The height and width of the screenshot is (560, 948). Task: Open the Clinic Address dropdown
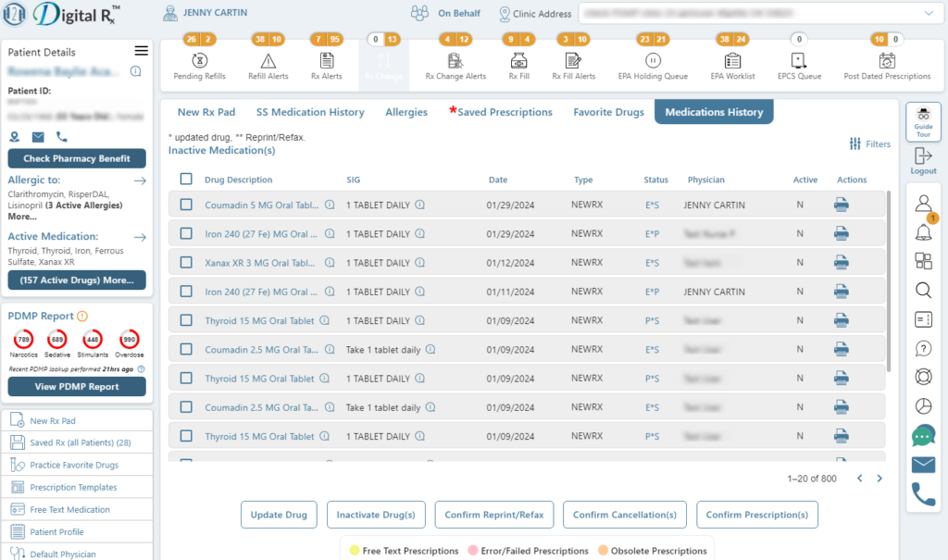929,13
